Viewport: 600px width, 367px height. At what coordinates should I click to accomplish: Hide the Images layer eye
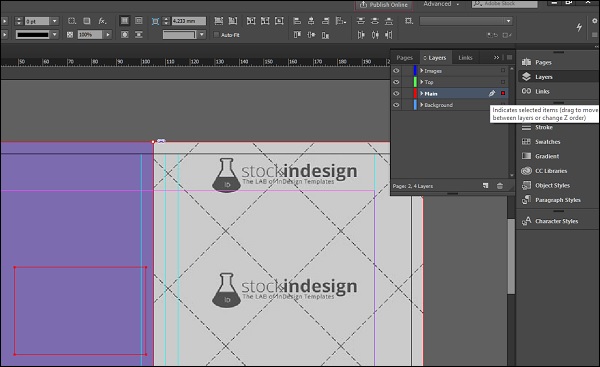[x=396, y=71]
